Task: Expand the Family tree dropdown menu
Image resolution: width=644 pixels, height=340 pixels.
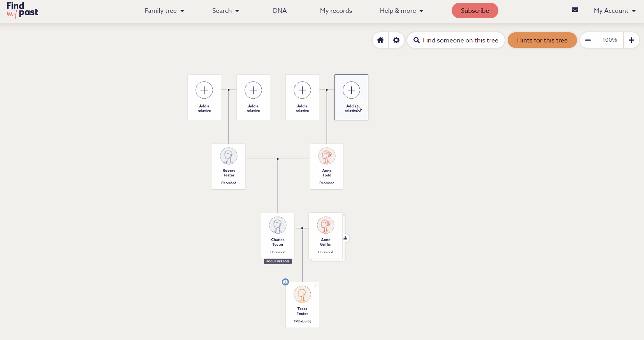Action: [x=164, y=11]
